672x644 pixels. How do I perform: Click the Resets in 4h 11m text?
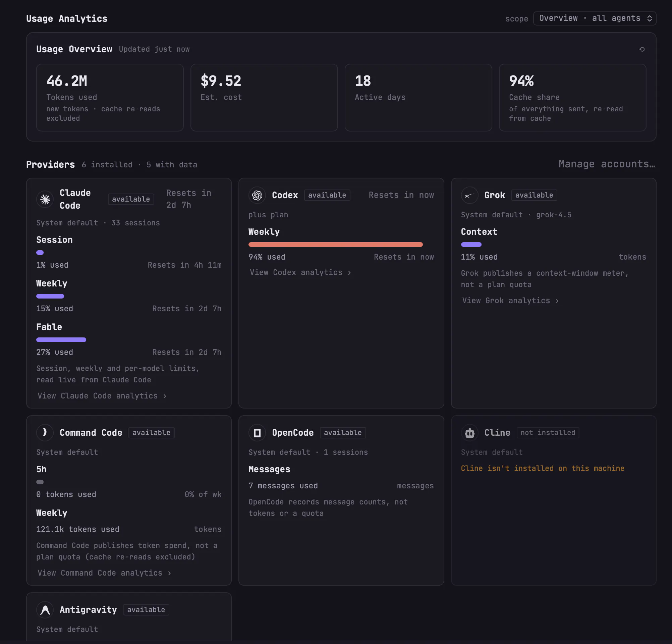click(184, 265)
